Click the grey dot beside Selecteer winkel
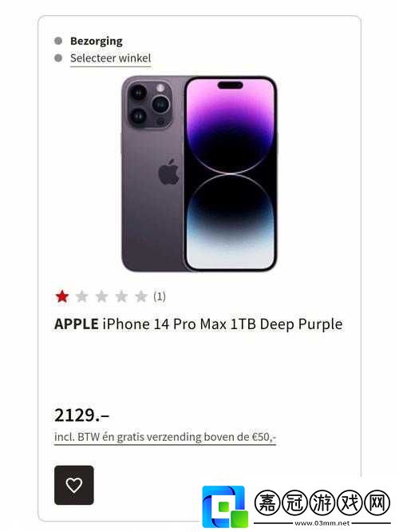This screenshot has width=399, height=532. click(x=58, y=58)
